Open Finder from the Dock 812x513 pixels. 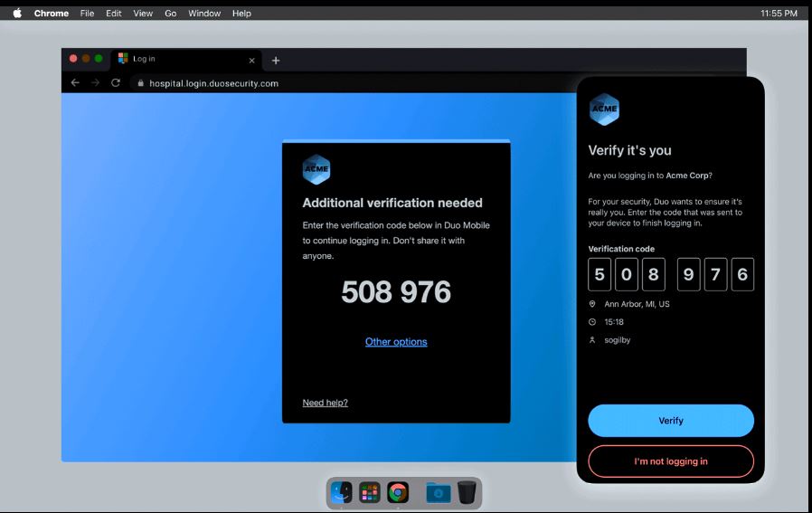point(341,492)
